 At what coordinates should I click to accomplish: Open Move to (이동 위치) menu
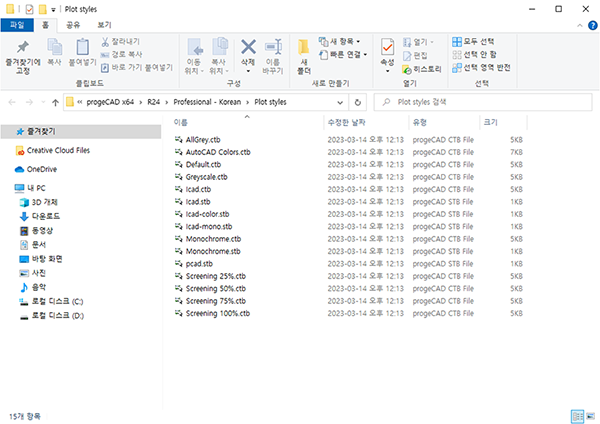194,56
